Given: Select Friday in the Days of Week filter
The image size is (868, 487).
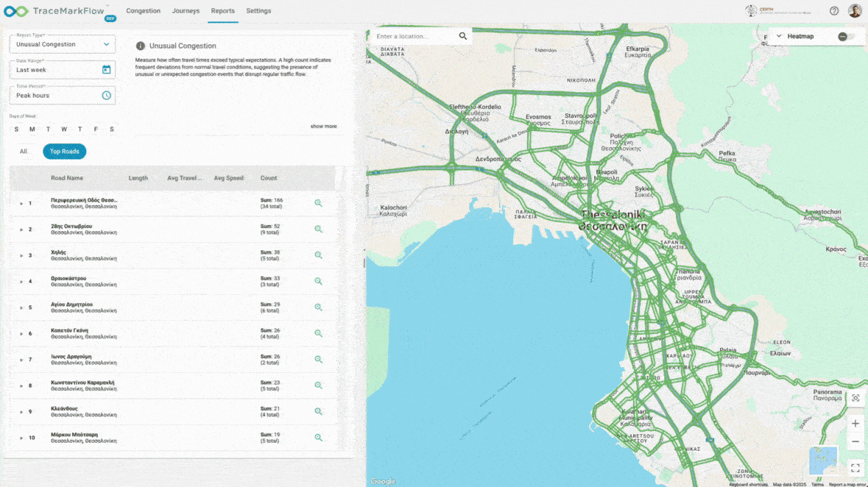Looking at the screenshot, I should (96, 129).
